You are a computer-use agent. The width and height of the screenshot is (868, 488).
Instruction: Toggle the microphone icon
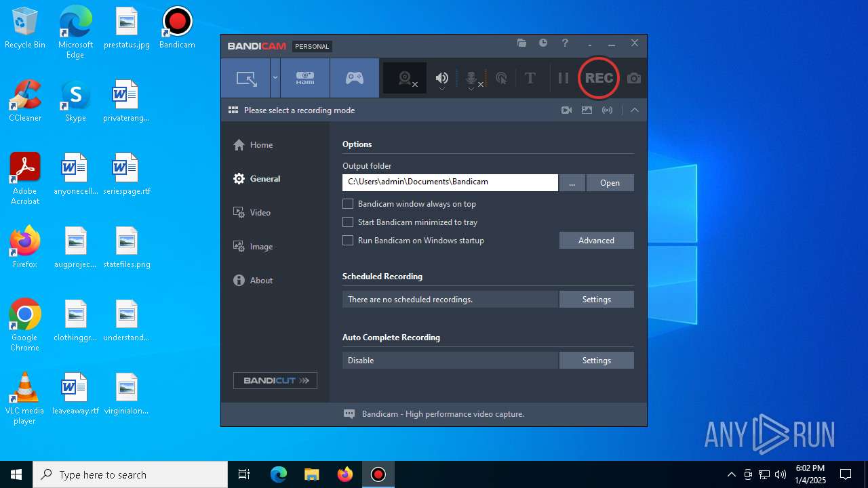(473, 79)
